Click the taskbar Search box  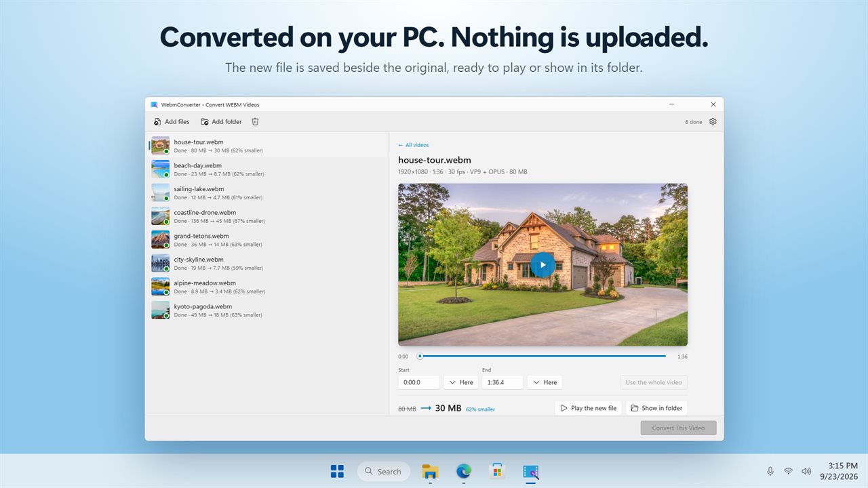coord(384,471)
